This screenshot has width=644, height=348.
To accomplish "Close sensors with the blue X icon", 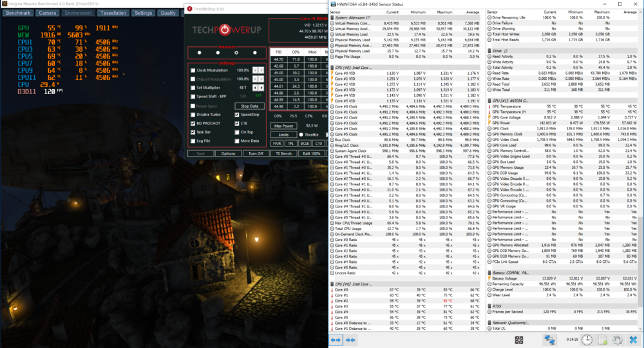I will click(632, 339).
